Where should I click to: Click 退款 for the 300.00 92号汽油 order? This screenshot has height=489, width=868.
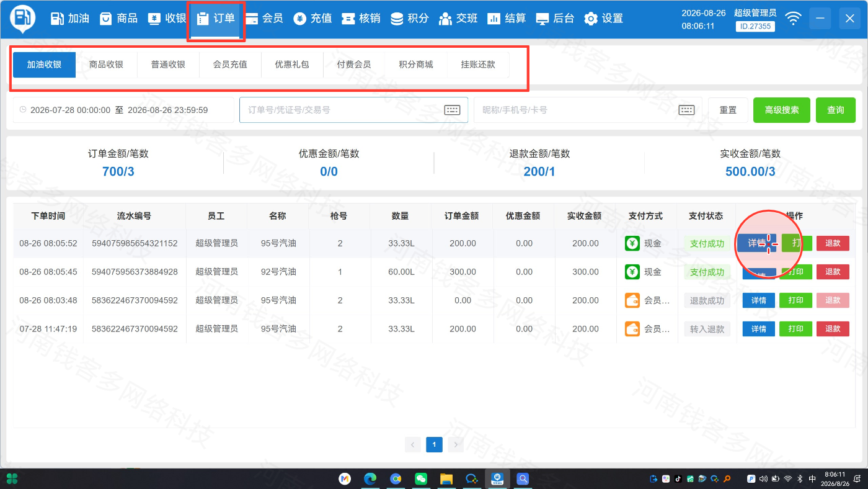[x=833, y=272]
